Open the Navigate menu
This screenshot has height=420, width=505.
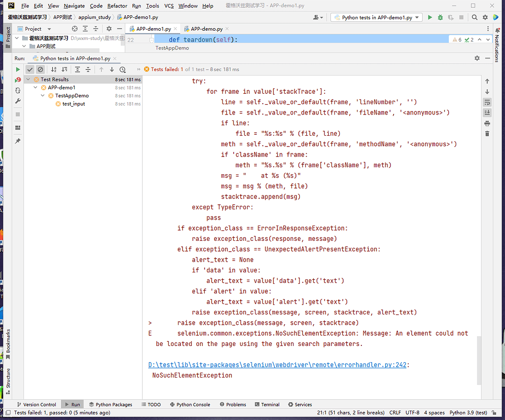point(74,6)
